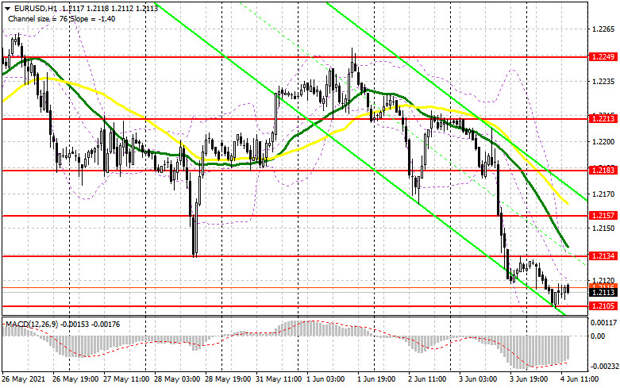
Task: Click the 1.2170 price axis value
Action: (x=603, y=194)
